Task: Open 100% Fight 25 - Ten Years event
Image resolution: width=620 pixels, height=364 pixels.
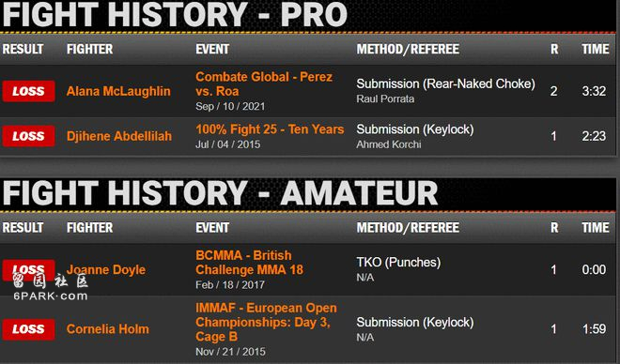Action: (270, 129)
